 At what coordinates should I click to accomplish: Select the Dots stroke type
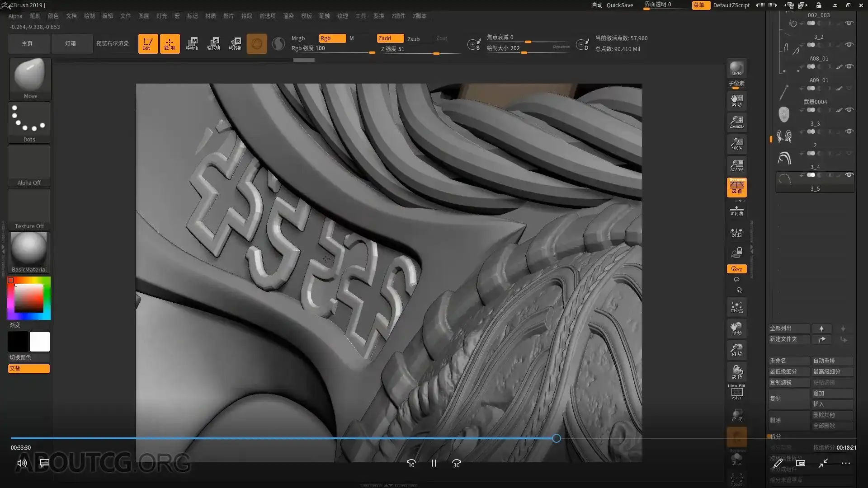point(29,120)
